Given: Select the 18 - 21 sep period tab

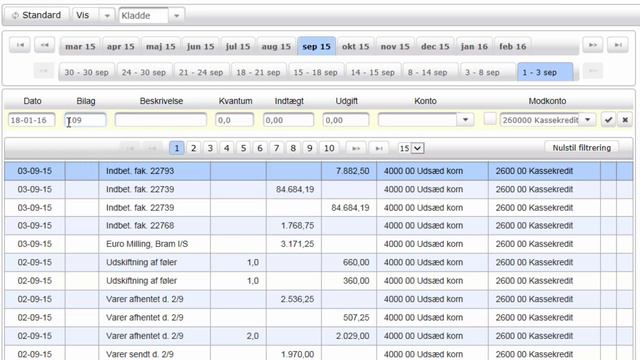Looking at the screenshot, I should 258,72.
